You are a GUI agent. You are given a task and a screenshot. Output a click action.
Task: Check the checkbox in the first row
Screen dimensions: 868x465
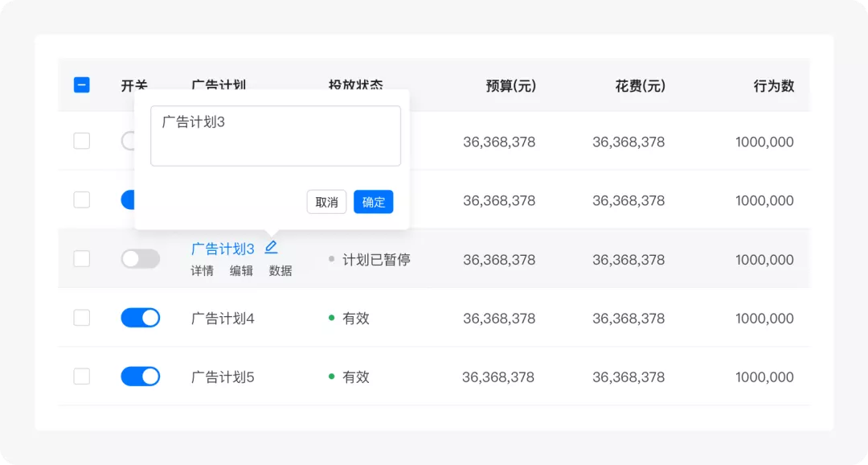tap(82, 141)
